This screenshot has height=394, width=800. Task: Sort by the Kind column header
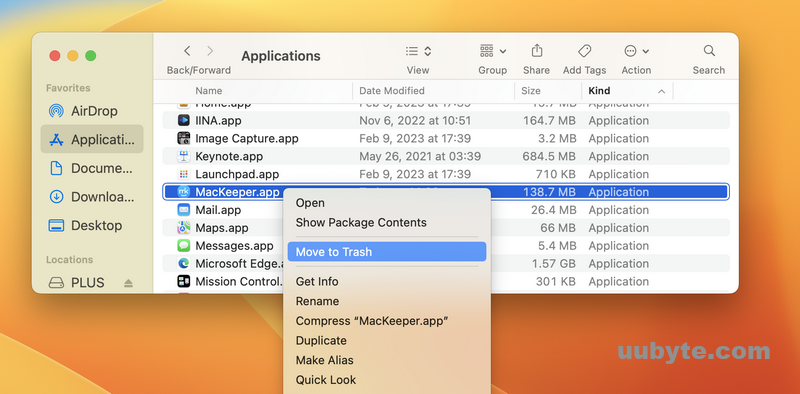click(599, 91)
